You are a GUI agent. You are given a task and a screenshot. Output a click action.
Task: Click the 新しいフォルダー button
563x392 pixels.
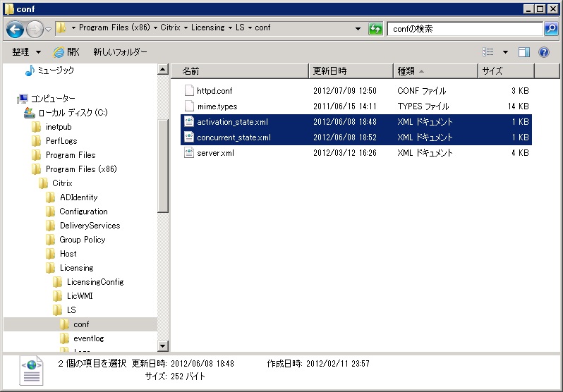pyautogui.click(x=120, y=52)
